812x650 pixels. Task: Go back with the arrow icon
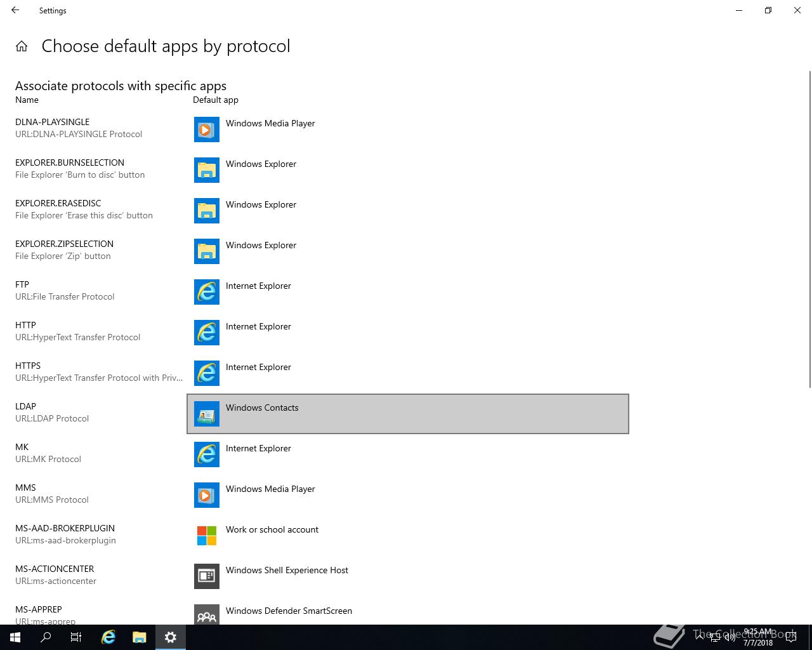click(15, 10)
